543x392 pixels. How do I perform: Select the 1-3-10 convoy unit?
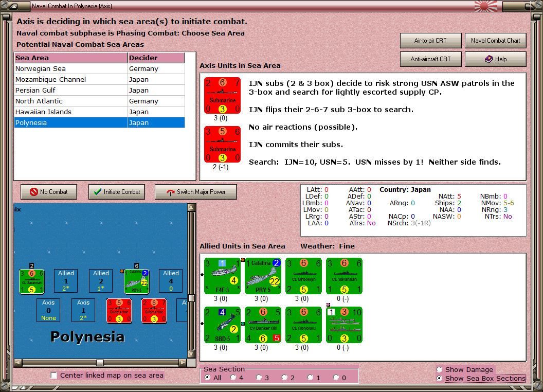344,325
